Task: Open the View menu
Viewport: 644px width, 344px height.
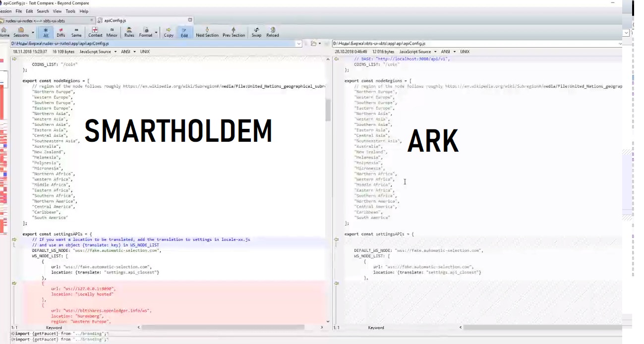Action: [58, 11]
